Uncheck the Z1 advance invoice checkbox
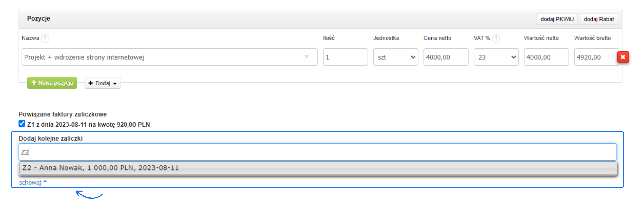The height and width of the screenshot is (204, 644). click(x=22, y=124)
